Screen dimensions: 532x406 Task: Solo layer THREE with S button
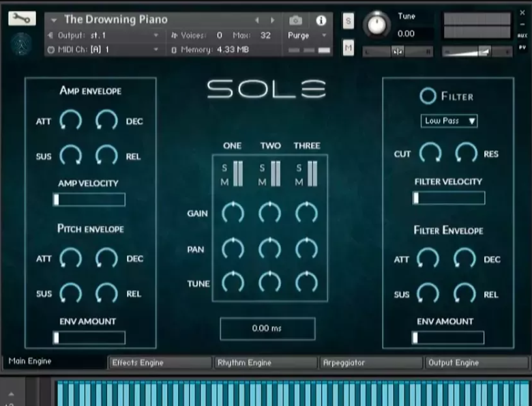299,168
